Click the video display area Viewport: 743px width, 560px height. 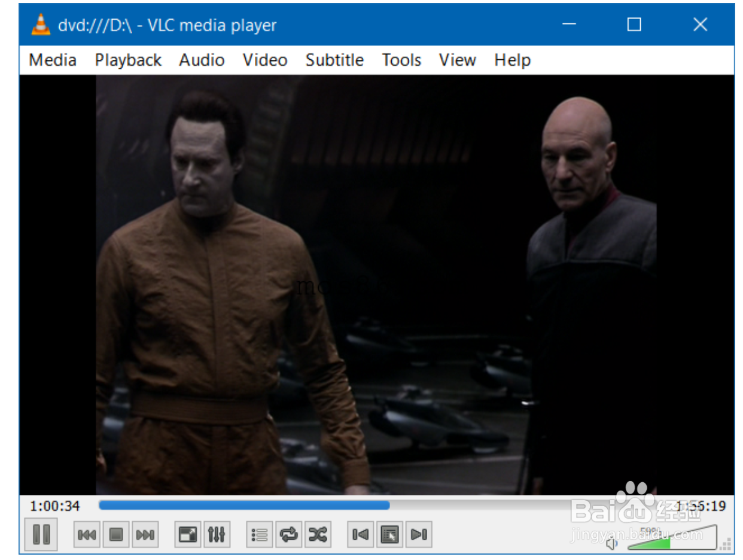point(376,285)
